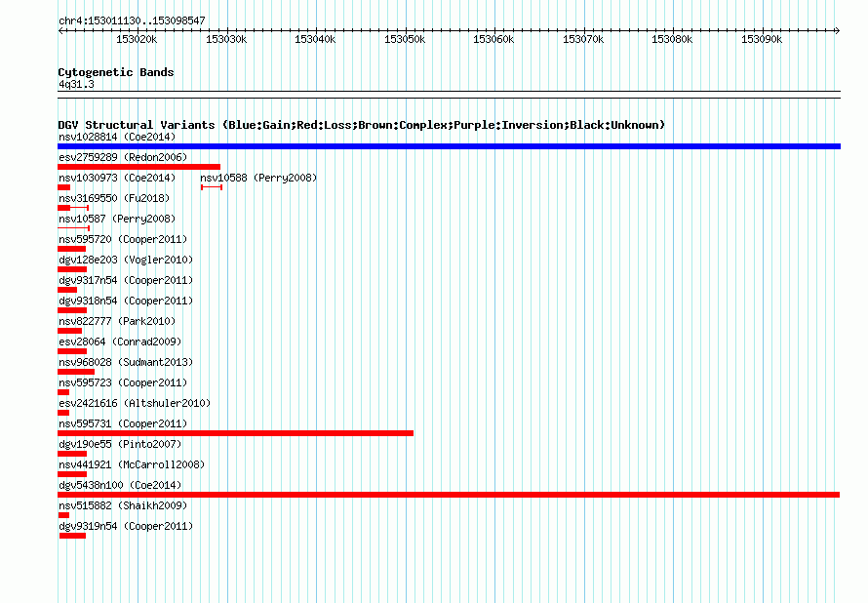868x603 pixels.
Task: Click dgv128e203 (Vogler2010) label
Action: coord(126,260)
